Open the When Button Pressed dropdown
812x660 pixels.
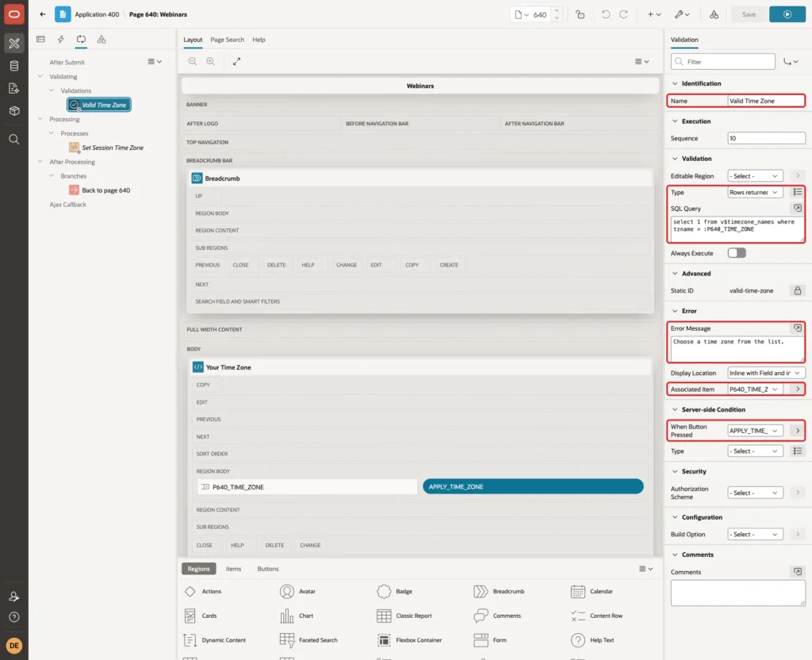pyautogui.click(x=755, y=431)
